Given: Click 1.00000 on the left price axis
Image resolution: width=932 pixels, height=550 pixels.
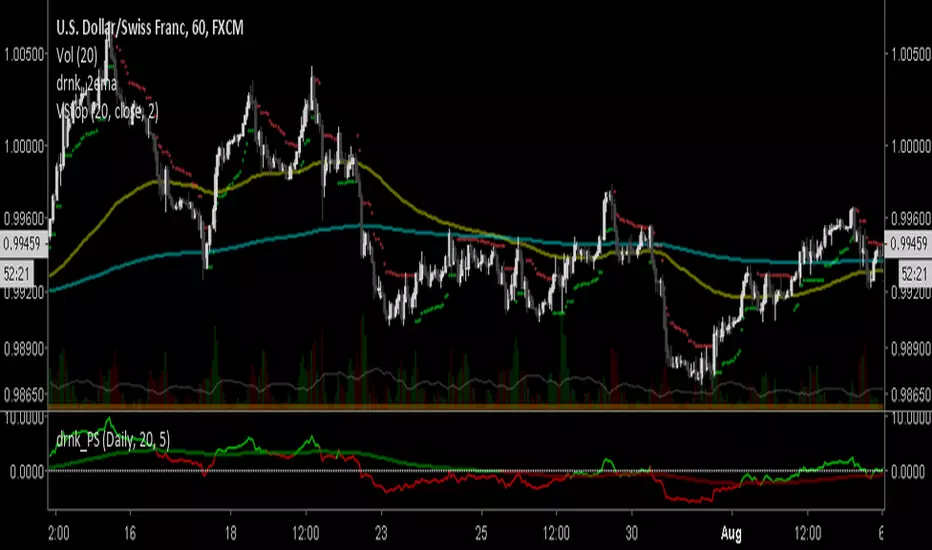Looking at the screenshot, I should point(24,146).
